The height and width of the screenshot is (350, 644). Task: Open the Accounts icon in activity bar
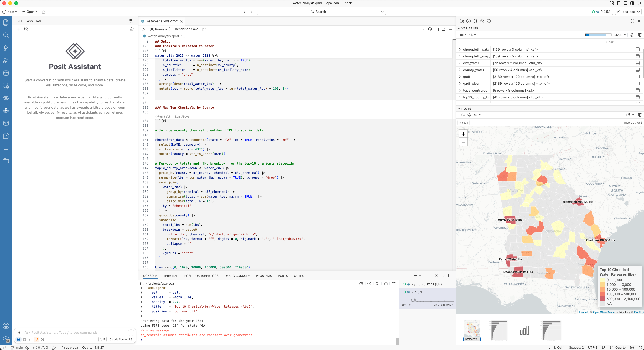(x=6, y=326)
